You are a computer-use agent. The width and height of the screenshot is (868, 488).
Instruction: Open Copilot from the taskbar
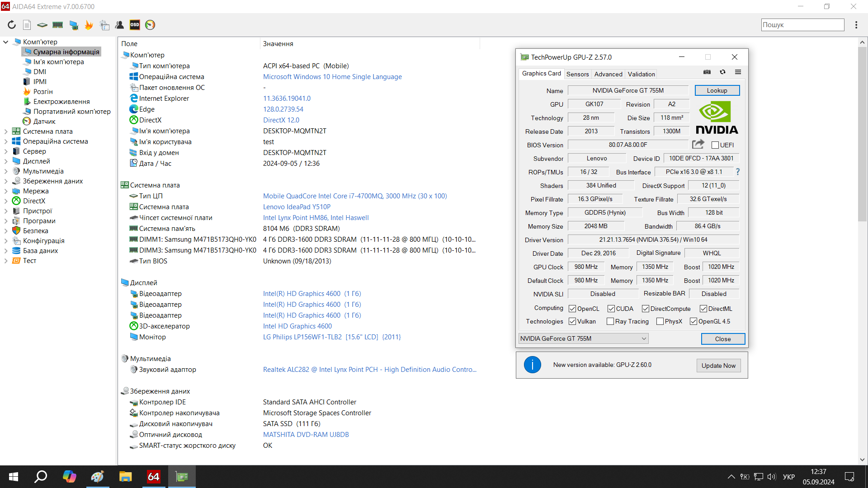69,477
